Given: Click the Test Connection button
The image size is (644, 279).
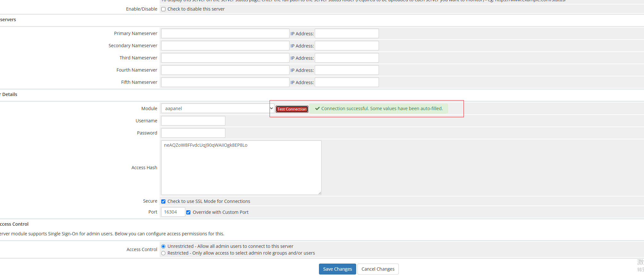Looking at the screenshot, I should [292, 109].
